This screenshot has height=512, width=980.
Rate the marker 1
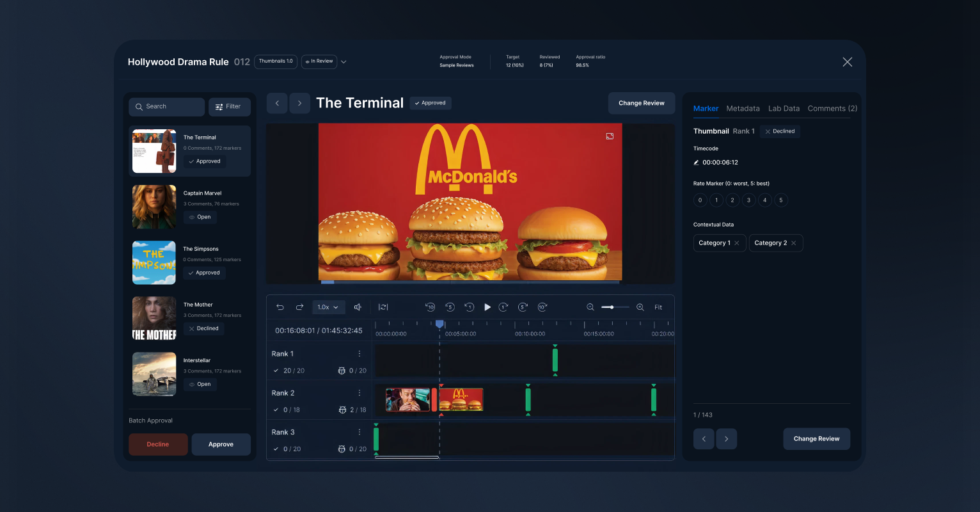coord(716,200)
